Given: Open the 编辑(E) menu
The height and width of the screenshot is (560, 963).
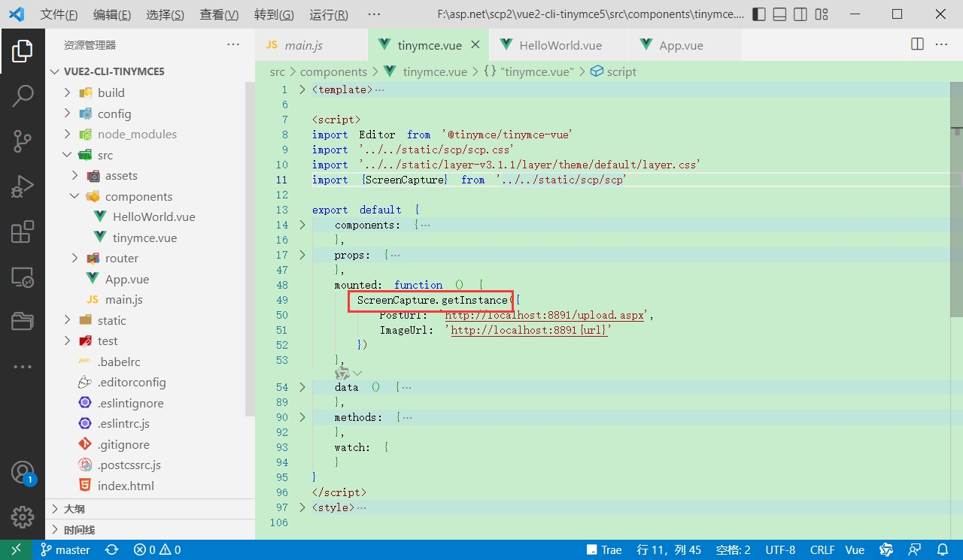Looking at the screenshot, I should [112, 15].
